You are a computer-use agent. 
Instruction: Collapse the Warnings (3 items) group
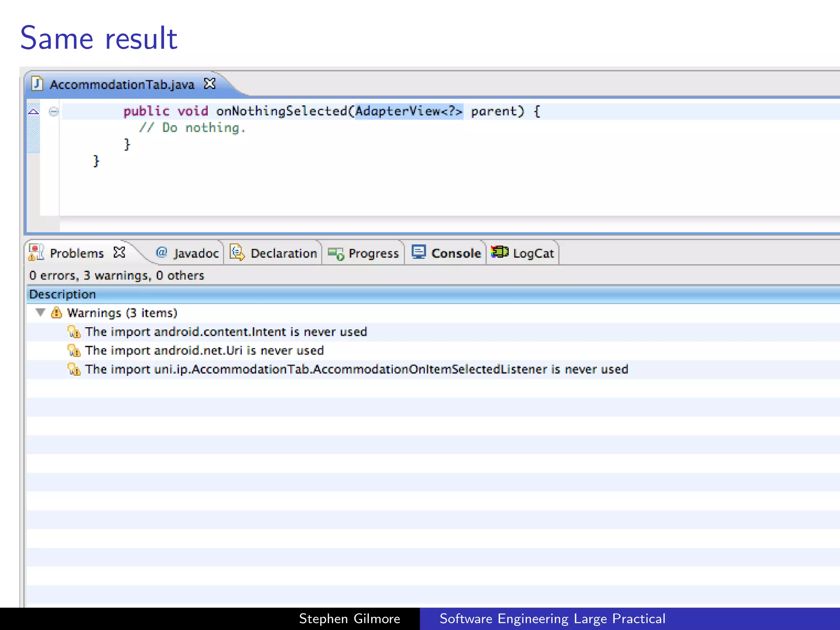tap(40, 313)
